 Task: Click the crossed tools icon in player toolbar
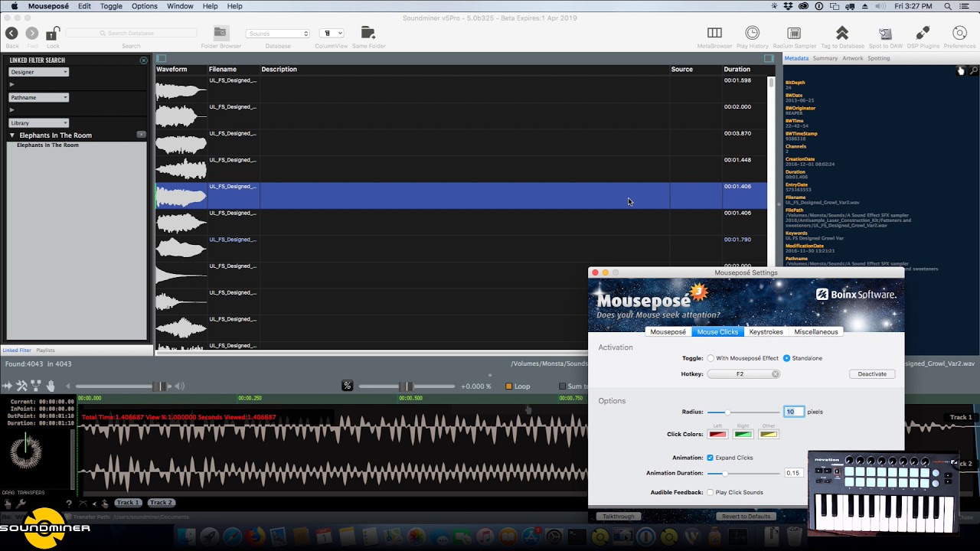pyautogui.click(x=21, y=386)
